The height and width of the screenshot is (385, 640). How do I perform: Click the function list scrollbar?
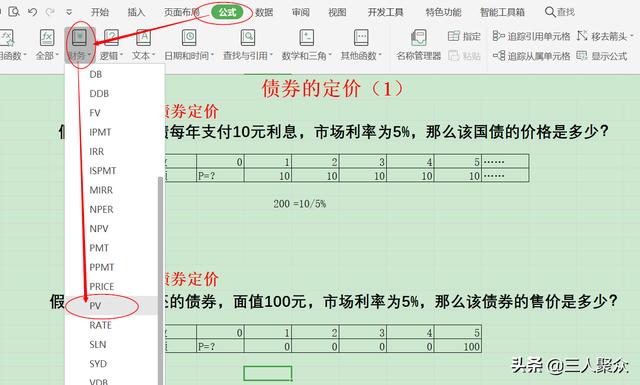point(160,281)
